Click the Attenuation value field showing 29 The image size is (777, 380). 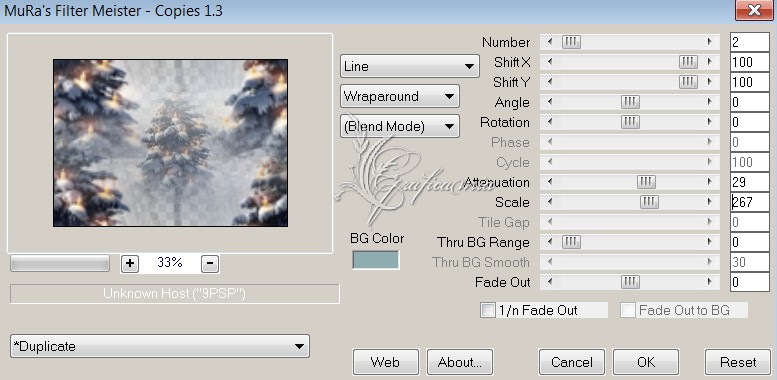point(750,182)
